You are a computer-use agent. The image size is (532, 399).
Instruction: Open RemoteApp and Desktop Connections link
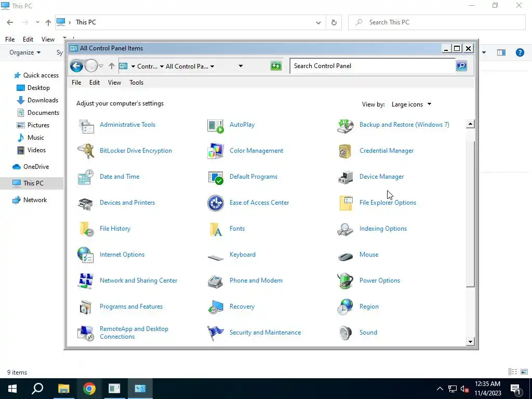pos(134,332)
